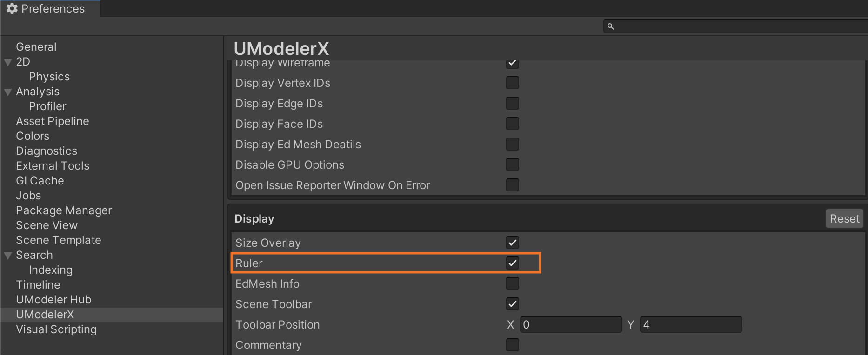This screenshot has width=868, height=355.
Task: Open the UModeler Hub preferences
Action: [x=53, y=300]
